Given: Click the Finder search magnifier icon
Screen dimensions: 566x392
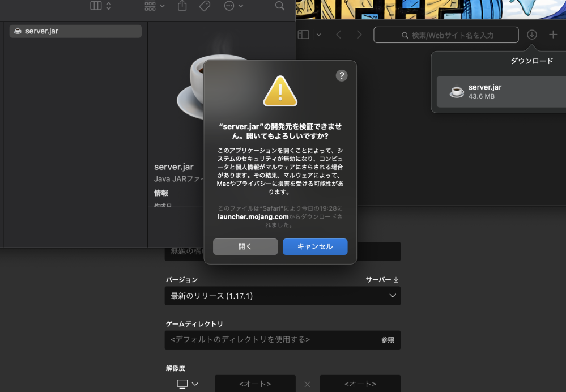Looking at the screenshot, I should [x=280, y=6].
